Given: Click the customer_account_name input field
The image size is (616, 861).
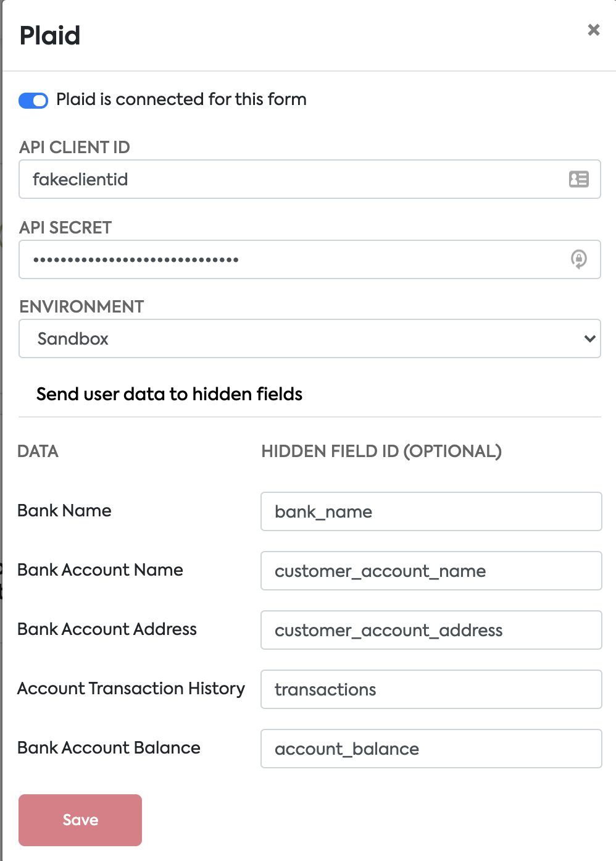Looking at the screenshot, I should tap(431, 571).
